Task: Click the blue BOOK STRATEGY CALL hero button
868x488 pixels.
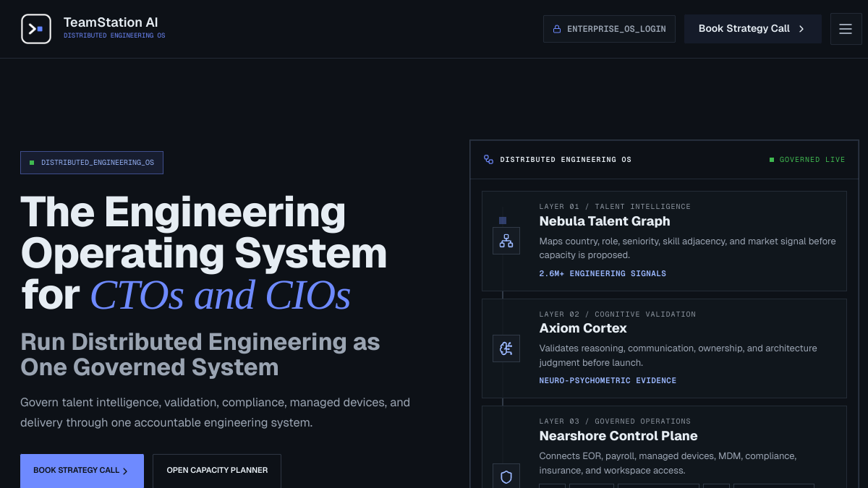Action: tap(82, 471)
